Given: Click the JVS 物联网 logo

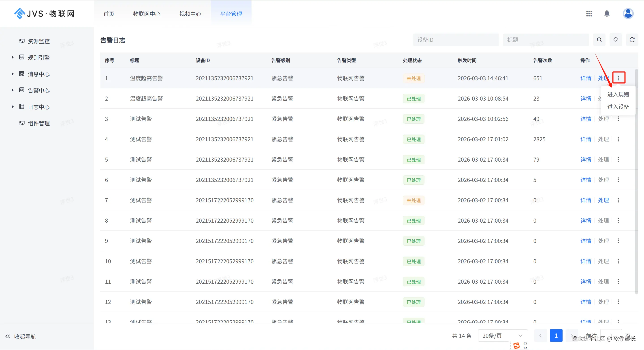Looking at the screenshot, I should pos(45,14).
